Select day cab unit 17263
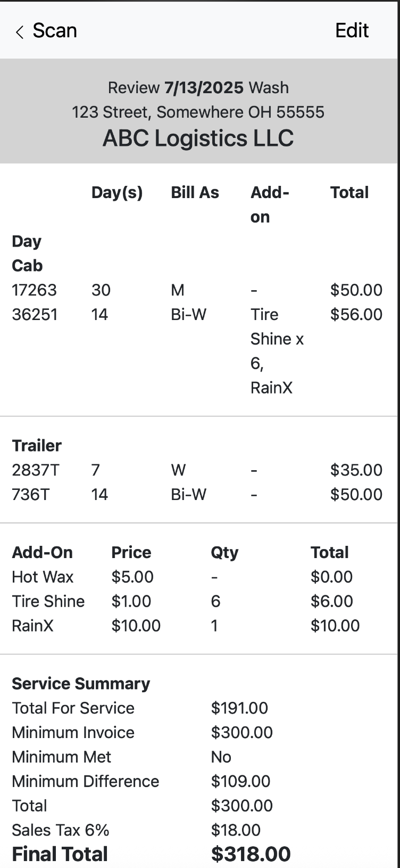400x868 pixels. tap(34, 290)
